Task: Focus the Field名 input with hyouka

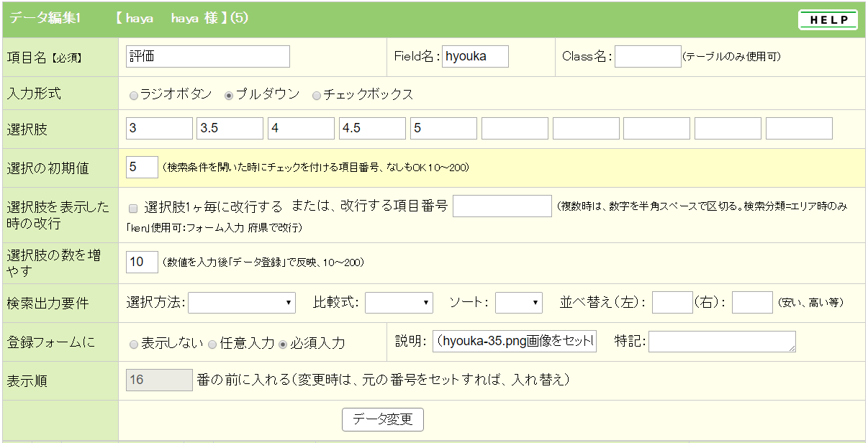Action: [x=475, y=57]
